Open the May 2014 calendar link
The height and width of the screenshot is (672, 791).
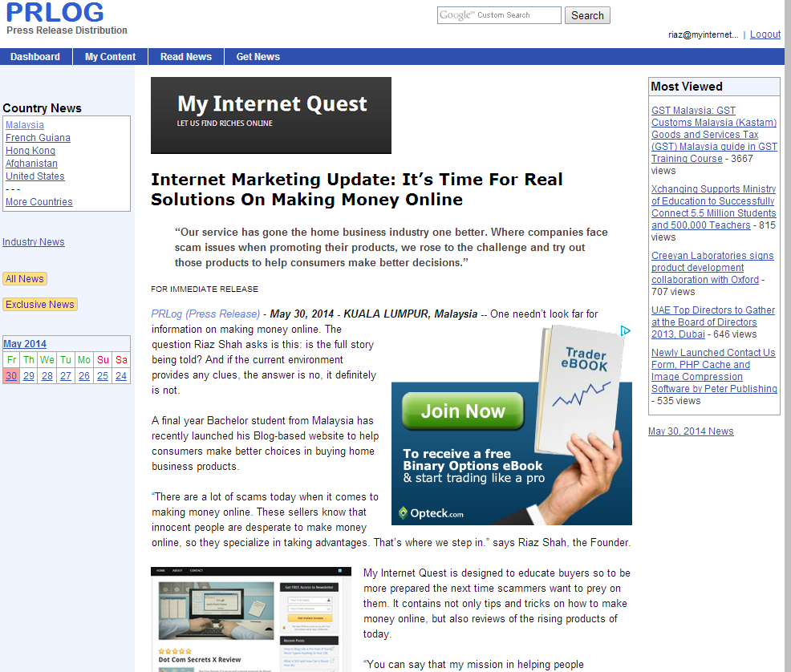25,344
